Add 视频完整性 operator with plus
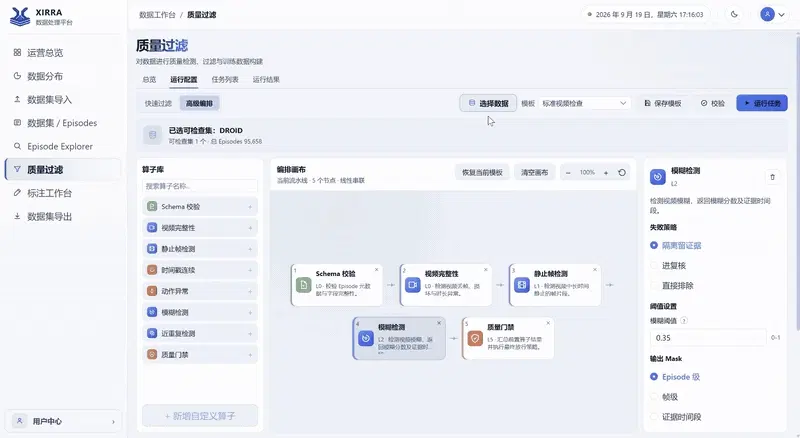The width and height of the screenshot is (800, 438). 250,228
